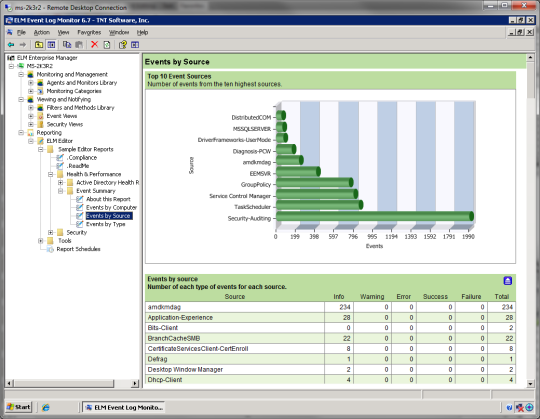This screenshot has width=540, height=419.
Task: Select the Event Summary folder
Action: tap(96, 191)
